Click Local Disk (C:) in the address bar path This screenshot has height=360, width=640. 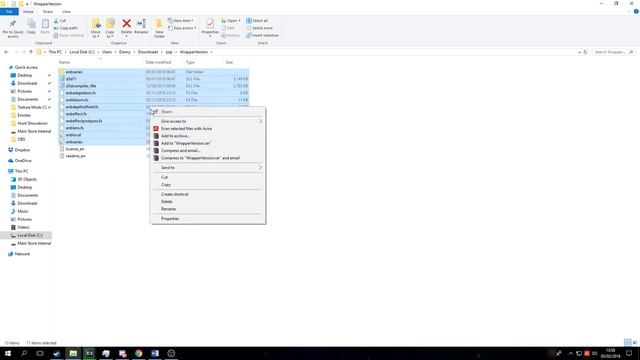pyautogui.click(x=82, y=52)
